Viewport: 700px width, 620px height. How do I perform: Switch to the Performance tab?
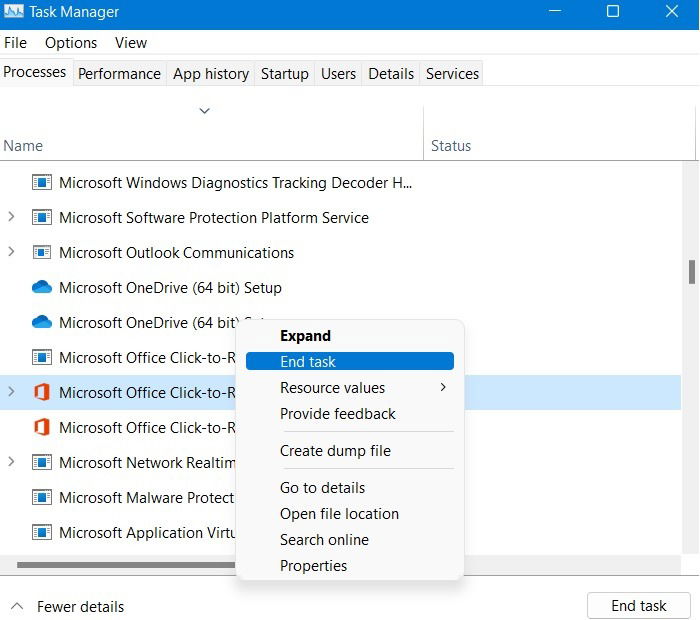click(x=119, y=74)
